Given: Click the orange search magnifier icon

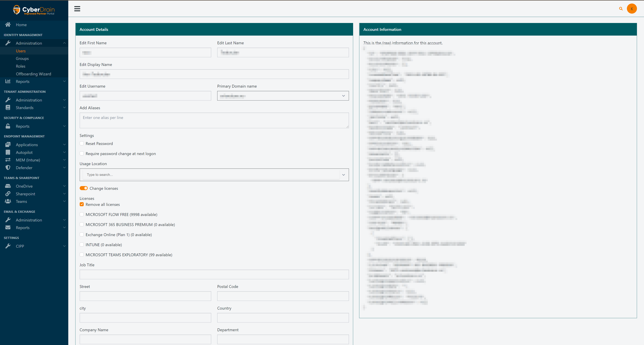Looking at the screenshot, I should click(x=621, y=9).
